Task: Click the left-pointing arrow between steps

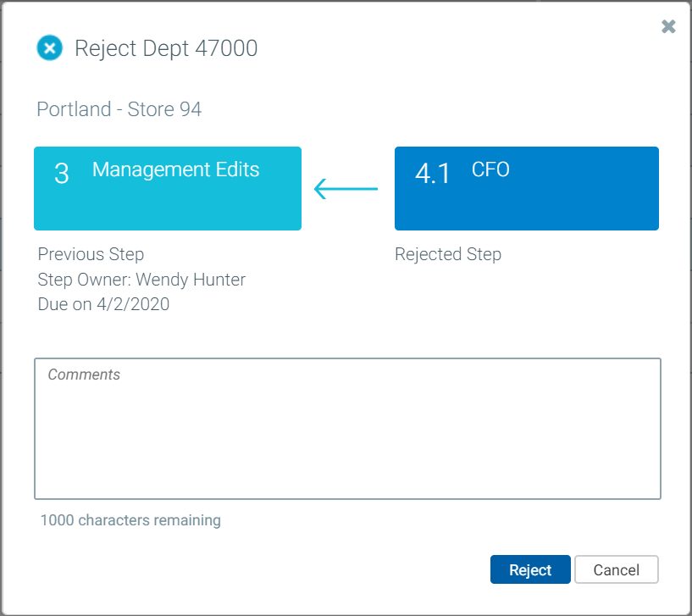Action: [x=346, y=189]
